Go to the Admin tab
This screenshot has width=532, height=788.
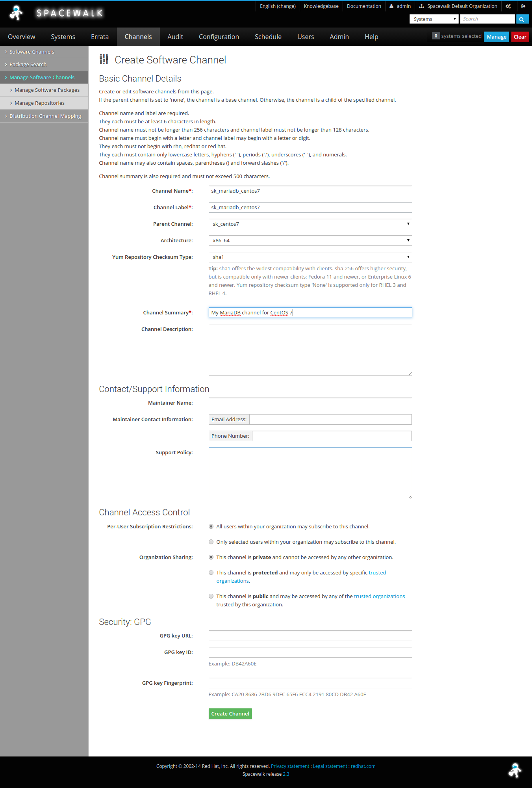(339, 37)
